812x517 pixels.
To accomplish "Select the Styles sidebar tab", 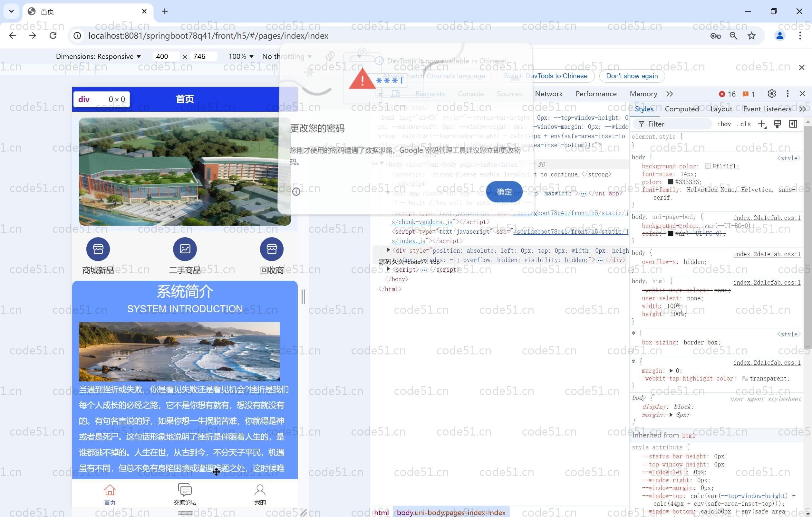I will coord(644,109).
